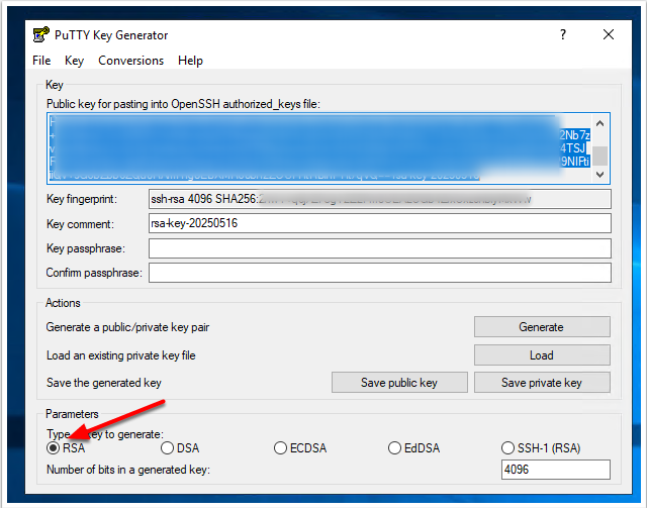
Task: Select the EdDSA key type
Action: [394, 448]
